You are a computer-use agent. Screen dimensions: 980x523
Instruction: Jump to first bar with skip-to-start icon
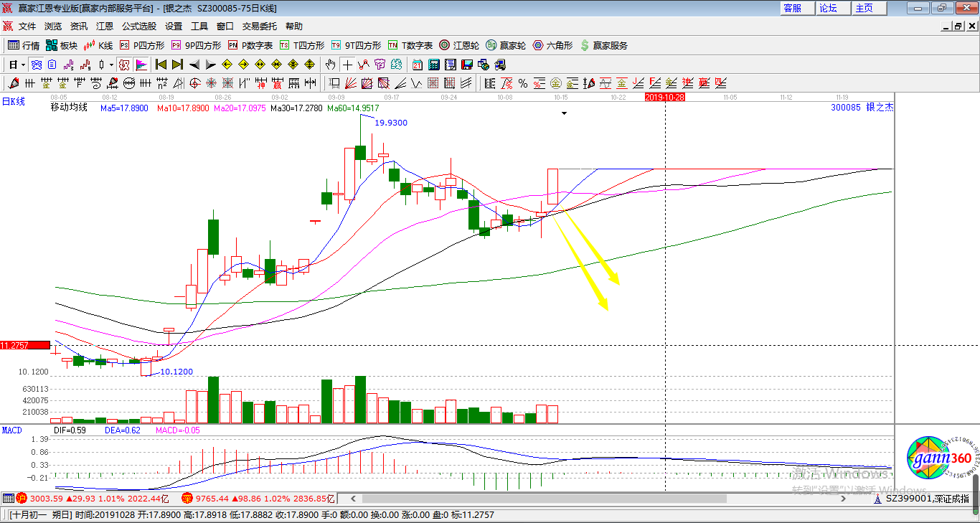tap(161, 65)
